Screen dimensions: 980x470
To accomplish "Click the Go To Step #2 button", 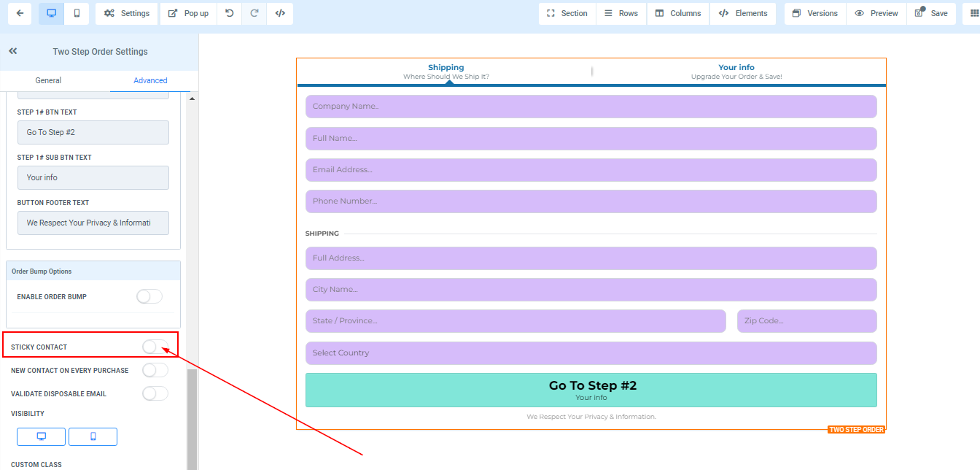I will pos(591,390).
